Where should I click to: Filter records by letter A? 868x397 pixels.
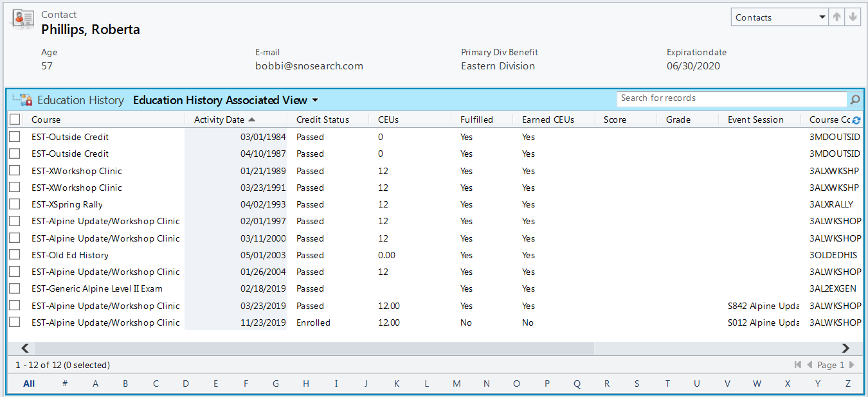pos(95,384)
